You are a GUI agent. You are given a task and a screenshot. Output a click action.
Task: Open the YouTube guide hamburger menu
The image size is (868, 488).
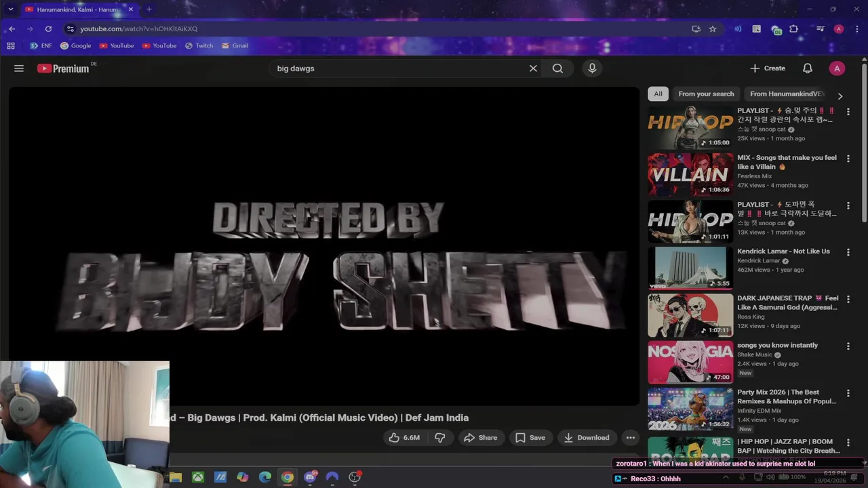[19, 68]
